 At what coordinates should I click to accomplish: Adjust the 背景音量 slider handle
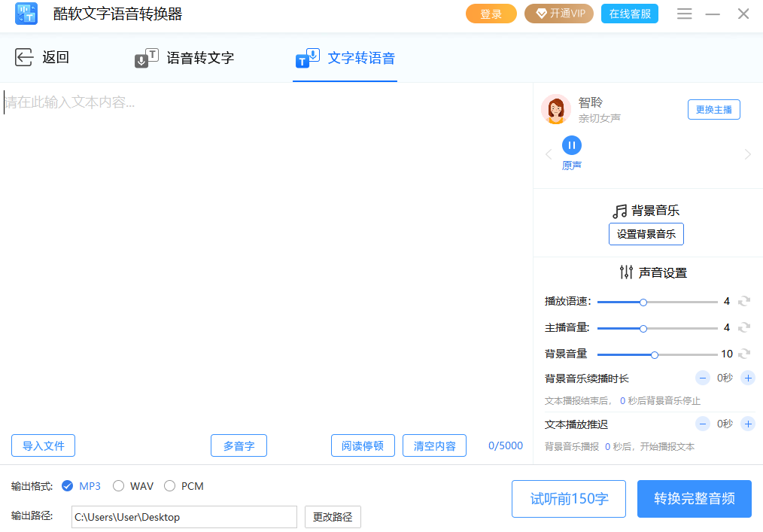pos(655,355)
